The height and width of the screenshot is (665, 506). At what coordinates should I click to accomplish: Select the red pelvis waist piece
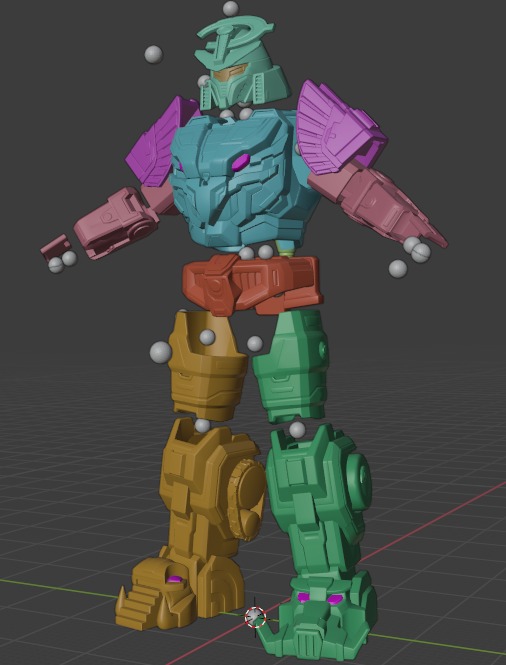click(251, 285)
